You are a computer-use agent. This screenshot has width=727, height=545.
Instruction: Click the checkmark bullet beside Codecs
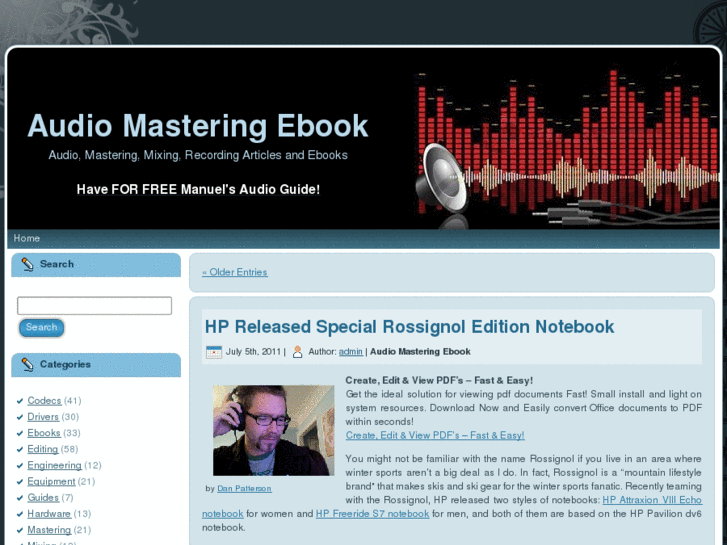(19, 401)
